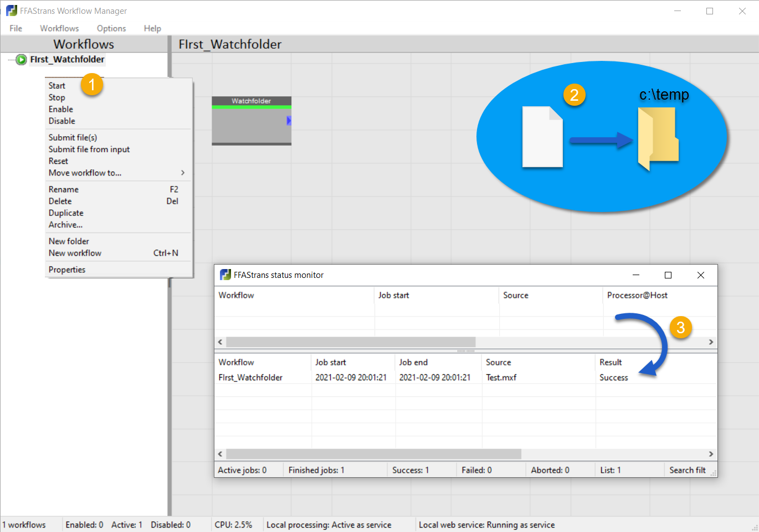Click Local web service: Running as service

point(486,525)
